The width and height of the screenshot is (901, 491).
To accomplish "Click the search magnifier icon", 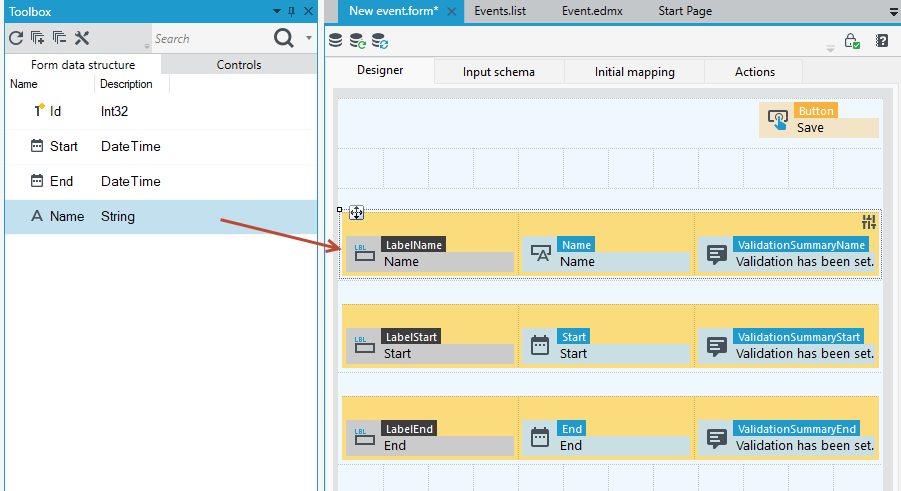I will pos(283,38).
